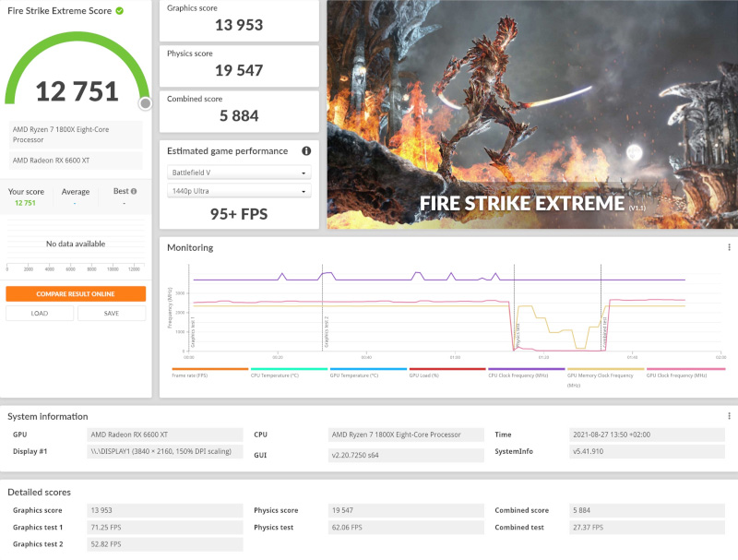Click the Time value 2021-08-27 13:50
Screen dimensions: 738x560
pos(647,435)
